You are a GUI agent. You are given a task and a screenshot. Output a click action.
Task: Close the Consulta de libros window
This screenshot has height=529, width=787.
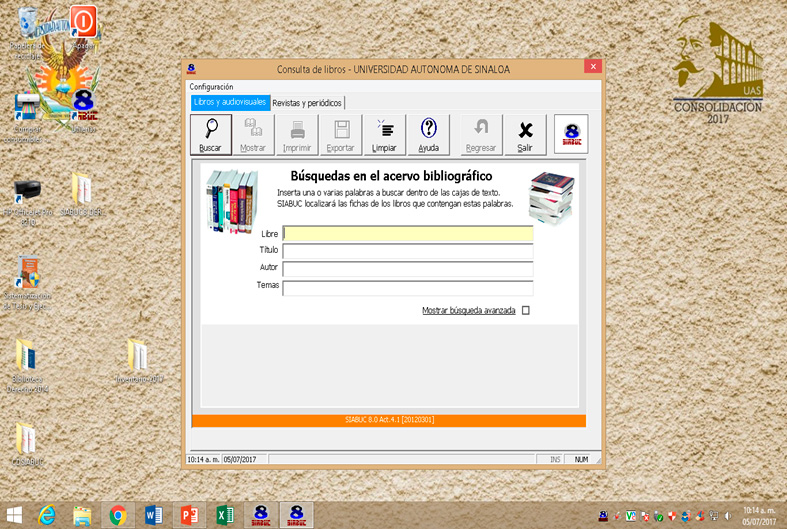tap(593, 66)
